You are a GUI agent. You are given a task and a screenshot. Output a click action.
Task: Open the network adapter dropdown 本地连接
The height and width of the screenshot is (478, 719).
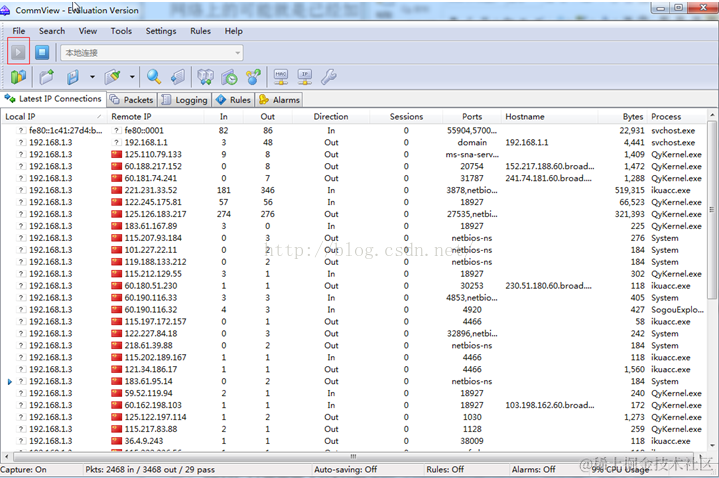click(151, 52)
